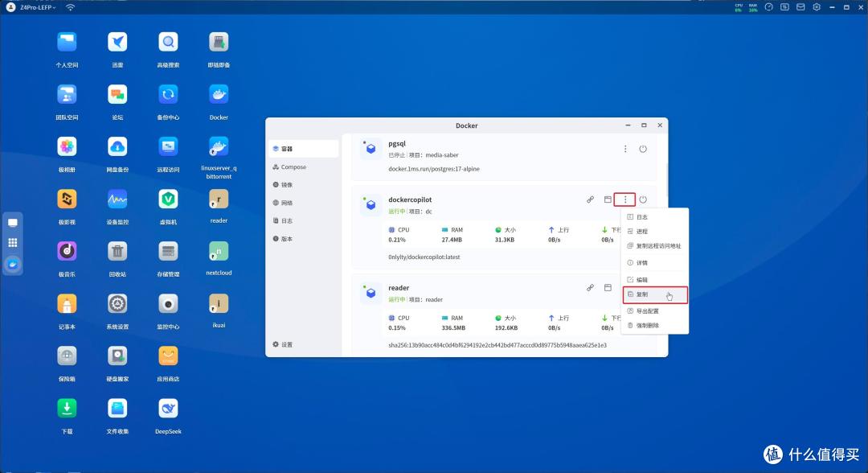
Task: Choose 复制远程访问地址 from the context menu
Action: [x=655, y=246]
